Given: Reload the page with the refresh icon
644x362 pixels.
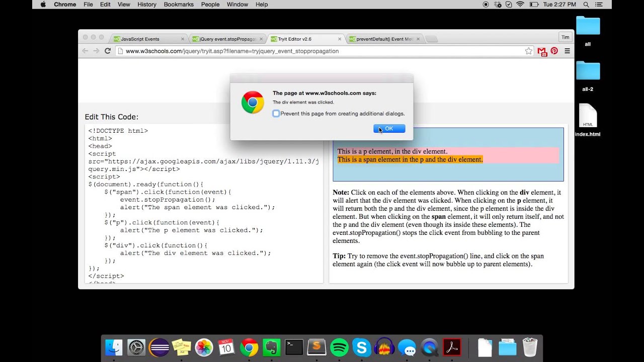Looking at the screenshot, I should point(107,51).
